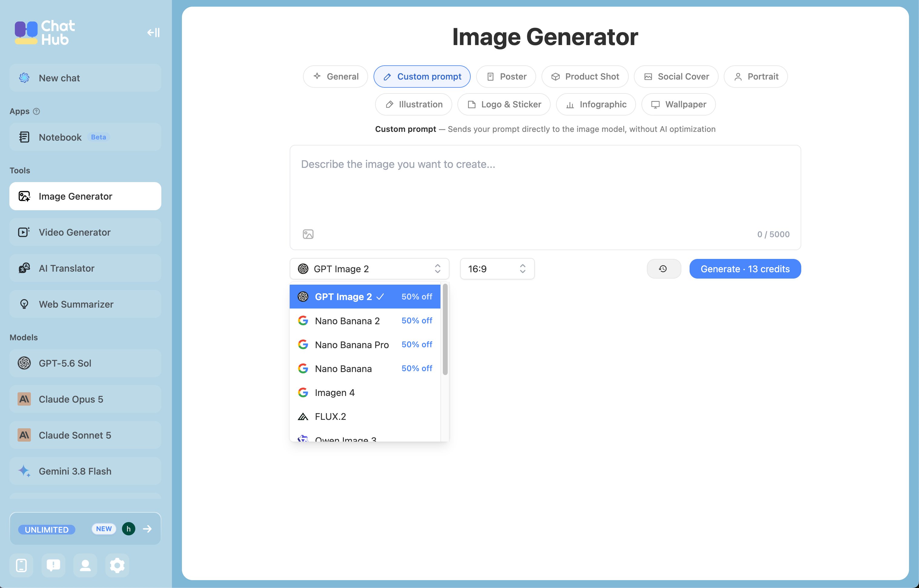
Task: Open the account profile icon
Action: point(85,565)
